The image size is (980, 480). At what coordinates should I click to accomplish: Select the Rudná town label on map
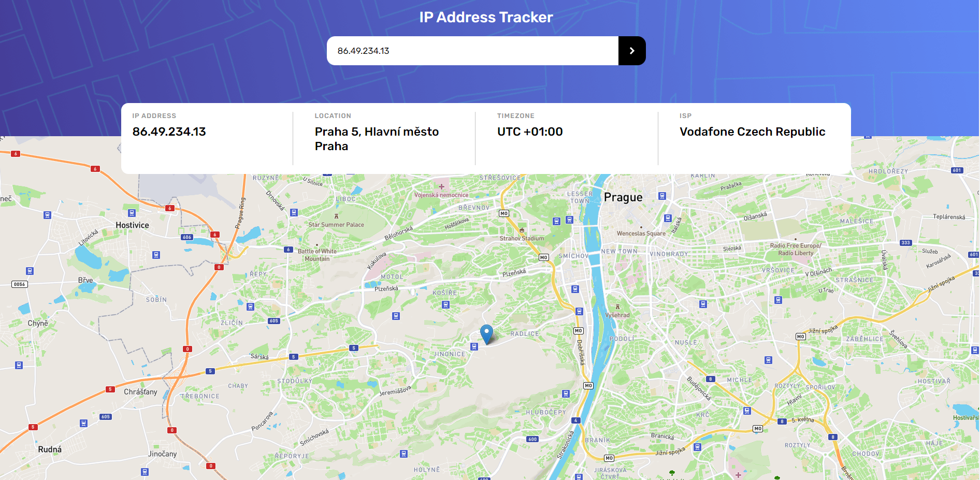pos(50,449)
